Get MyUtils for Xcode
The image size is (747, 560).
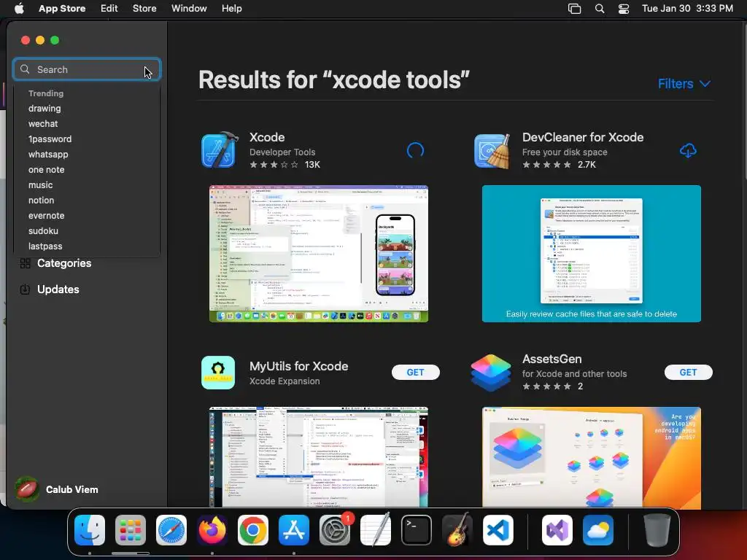415,373
